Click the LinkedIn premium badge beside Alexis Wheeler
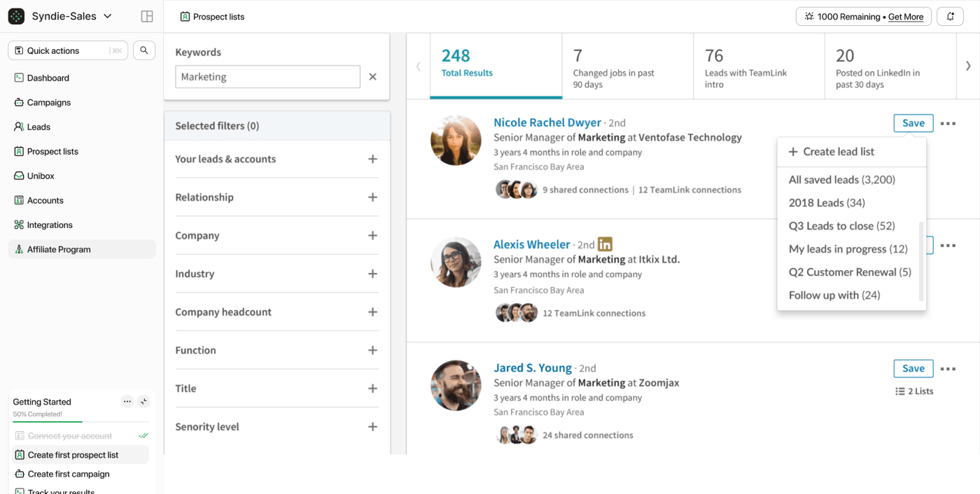980x494 pixels. pos(605,244)
